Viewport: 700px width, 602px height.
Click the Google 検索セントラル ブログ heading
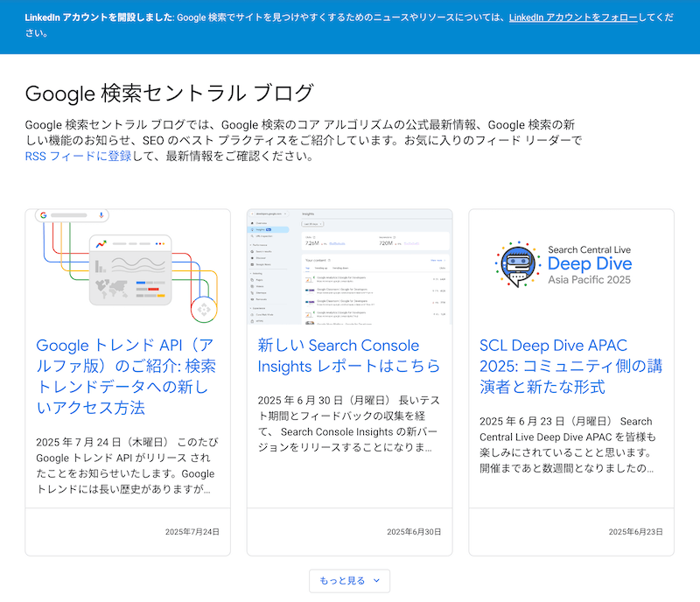pos(170,94)
